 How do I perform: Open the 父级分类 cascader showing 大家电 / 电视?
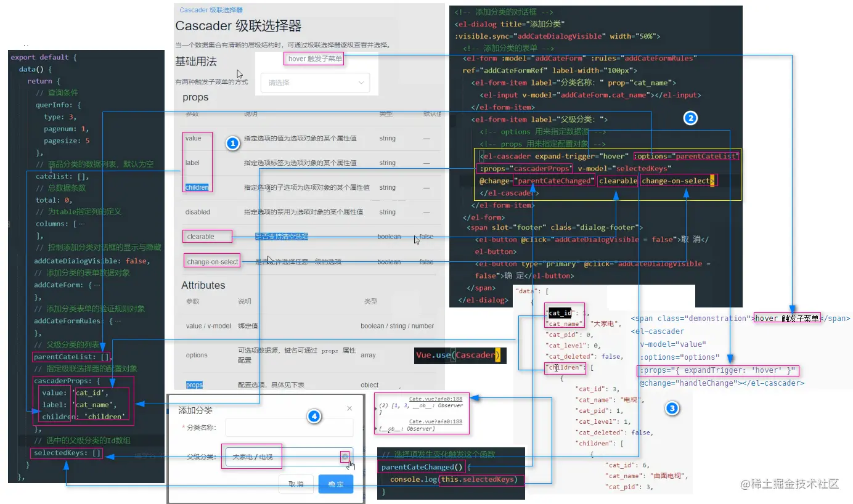(289, 457)
